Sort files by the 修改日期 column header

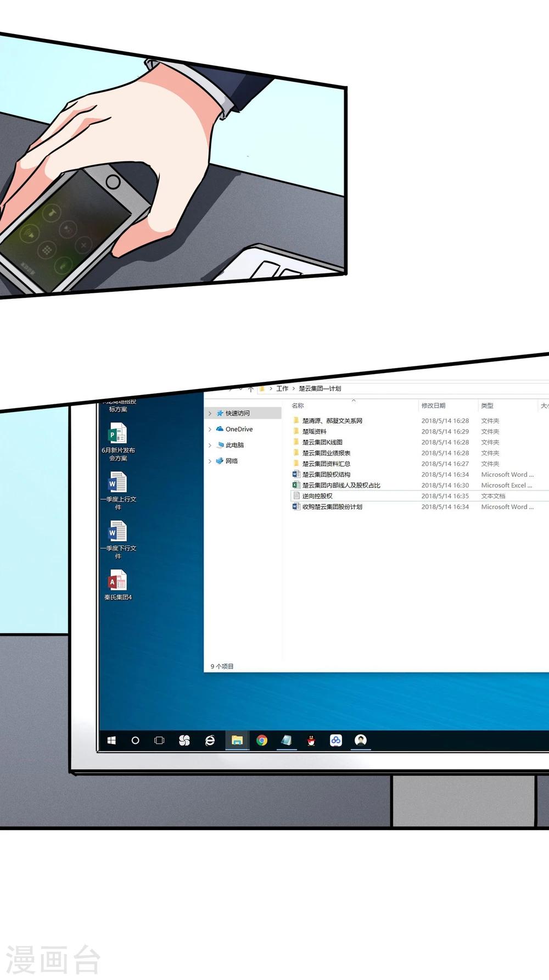coord(433,406)
